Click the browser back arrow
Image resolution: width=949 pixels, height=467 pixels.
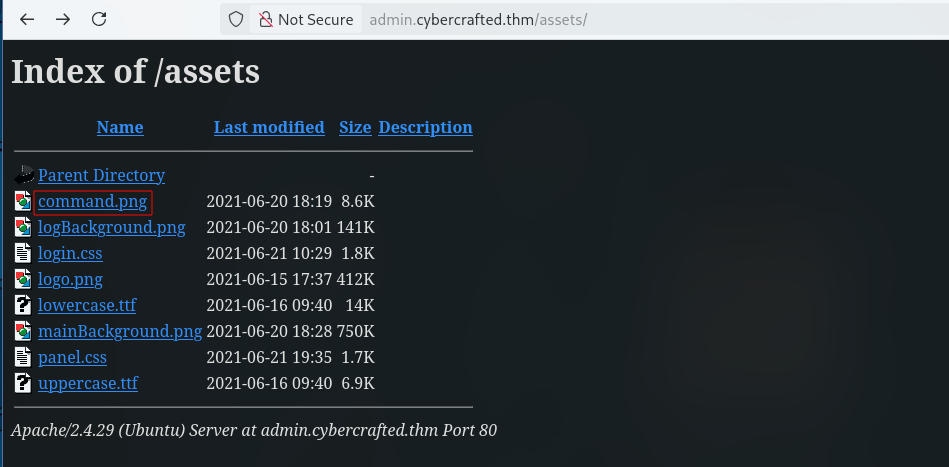27,19
